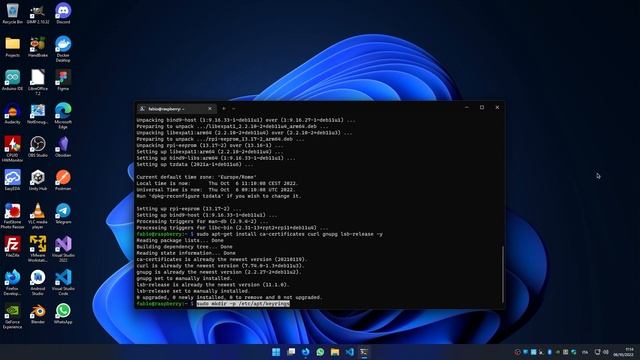Viewport: 640px width, 360px height.
Task: Open the LibreOffice desktop shortcut
Action: [38, 82]
